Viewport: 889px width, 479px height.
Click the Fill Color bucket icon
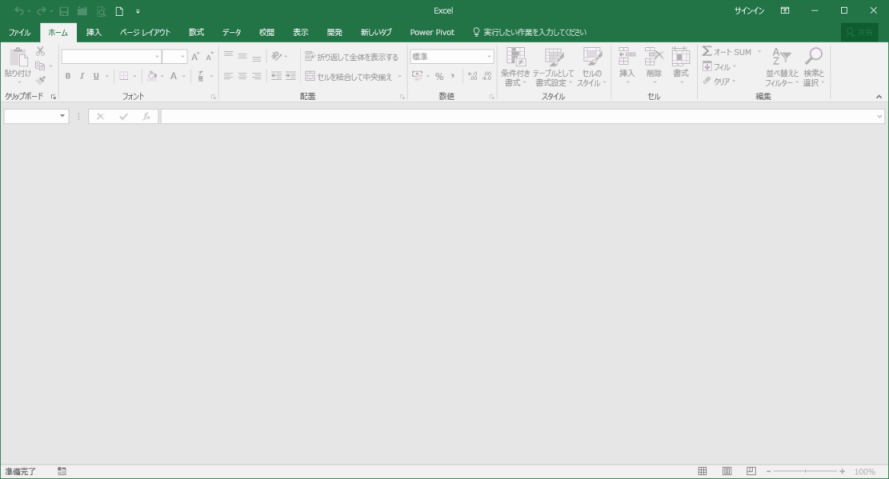tap(152, 76)
